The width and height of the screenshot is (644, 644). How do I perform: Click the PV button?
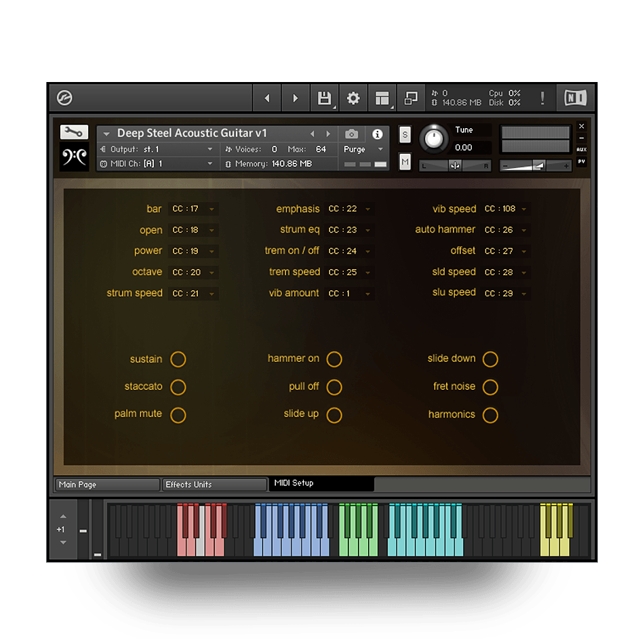[x=582, y=162]
